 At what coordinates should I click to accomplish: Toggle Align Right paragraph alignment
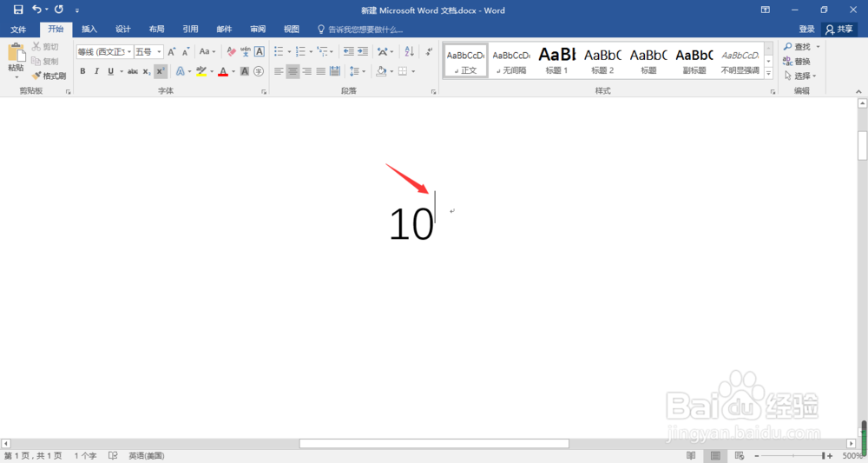point(306,71)
